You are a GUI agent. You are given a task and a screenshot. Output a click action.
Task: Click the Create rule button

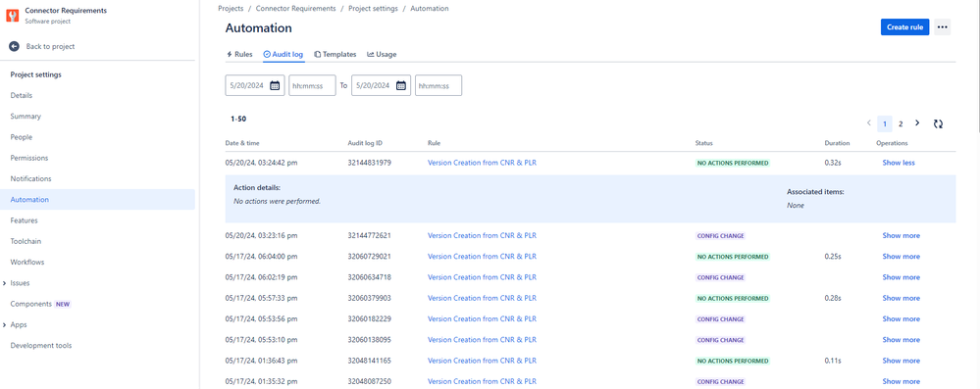click(905, 26)
